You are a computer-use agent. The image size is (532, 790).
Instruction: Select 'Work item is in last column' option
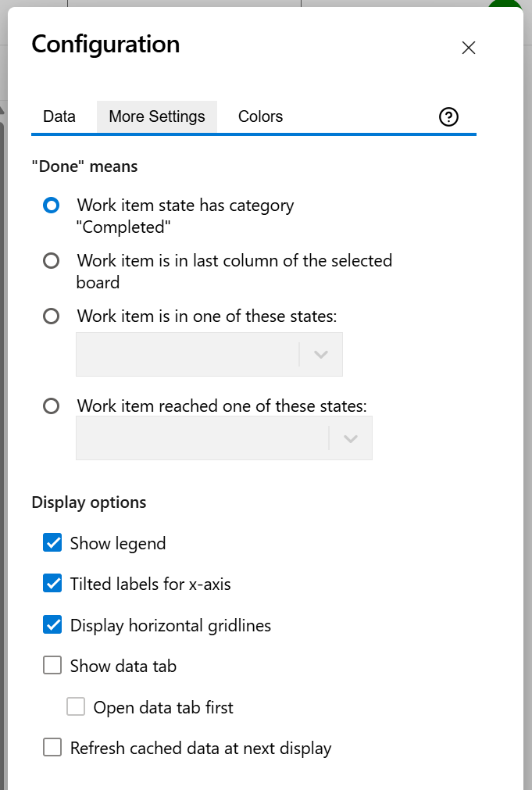pos(51,260)
